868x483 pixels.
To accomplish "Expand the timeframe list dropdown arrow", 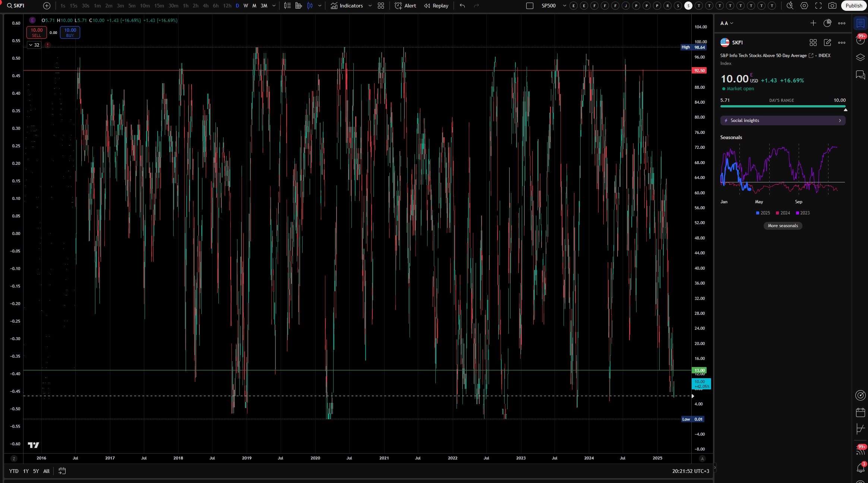I will click(x=274, y=6).
